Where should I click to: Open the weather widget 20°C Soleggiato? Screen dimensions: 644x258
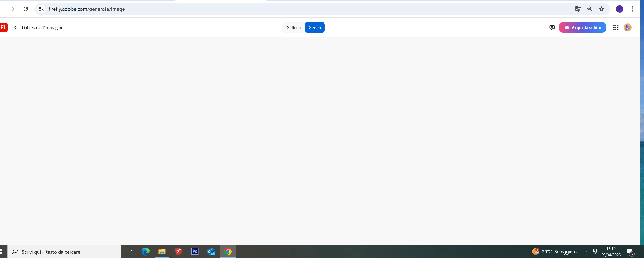click(x=555, y=252)
